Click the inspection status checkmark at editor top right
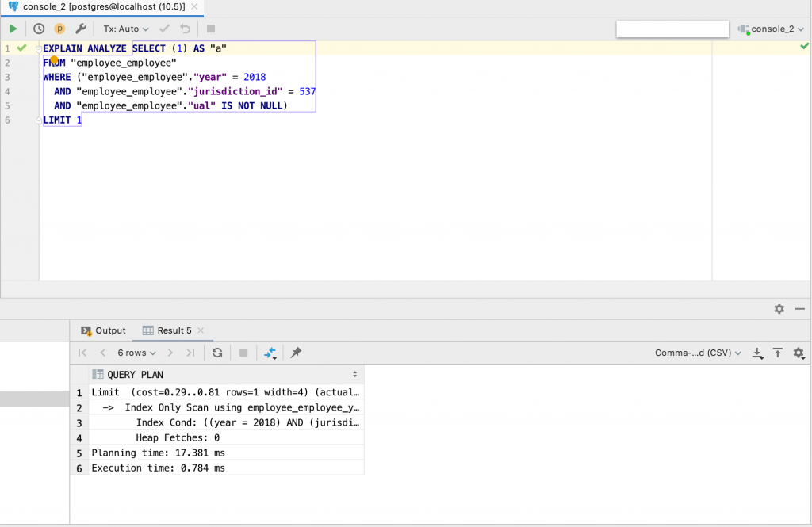Image resolution: width=812 pixels, height=527 pixels. coord(804,46)
